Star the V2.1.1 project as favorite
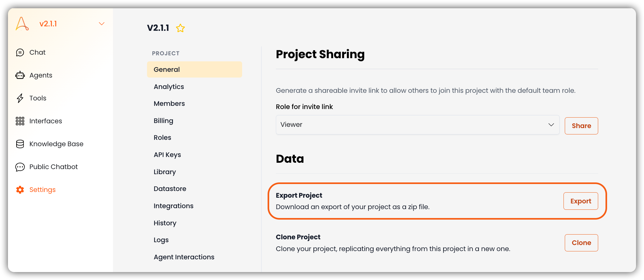 [180, 28]
